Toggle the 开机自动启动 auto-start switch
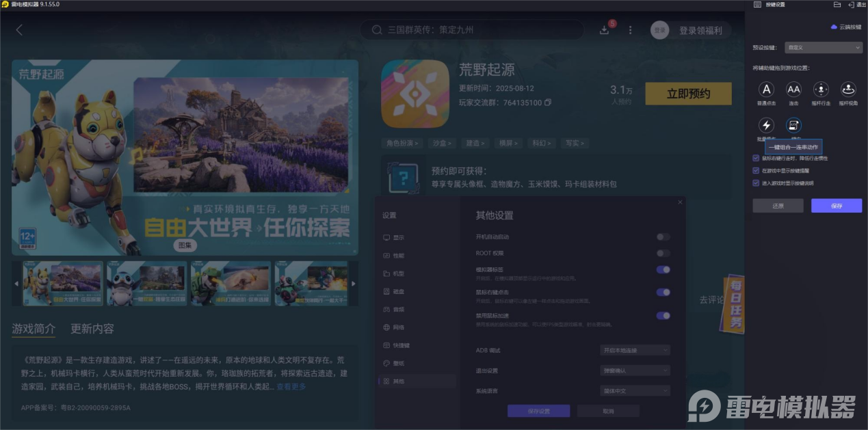The height and width of the screenshot is (430, 868). pyautogui.click(x=662, y=236)
